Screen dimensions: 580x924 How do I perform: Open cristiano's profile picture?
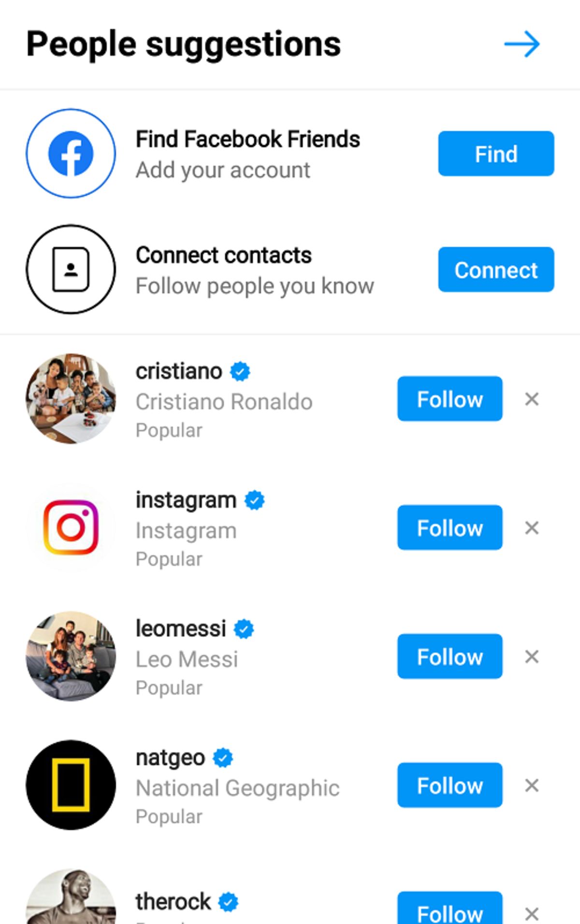[x=71, y=398]
